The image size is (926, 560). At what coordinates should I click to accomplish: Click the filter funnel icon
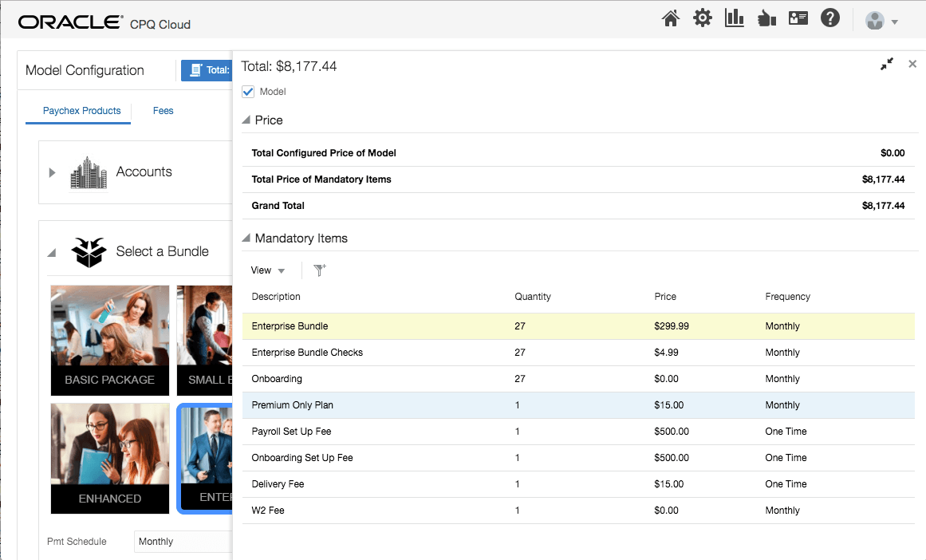click(x=320, y=270)
